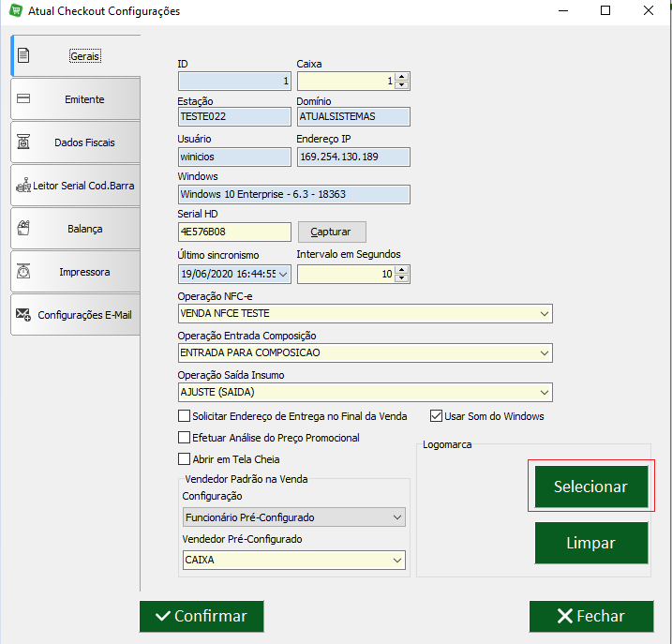This screenshot has height=644, width=672.
Task: Click the Balança tab bag icon
Action: click(x=23, y=228)
